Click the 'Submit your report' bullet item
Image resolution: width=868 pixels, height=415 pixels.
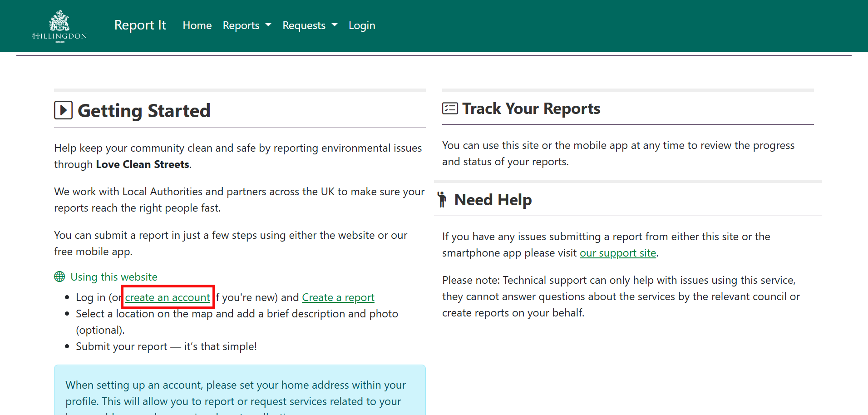pyautogui.click(x=166, y=346)
